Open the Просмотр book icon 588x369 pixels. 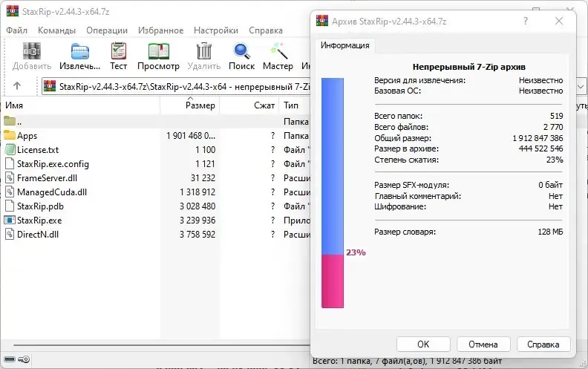(x=159, y=51)
